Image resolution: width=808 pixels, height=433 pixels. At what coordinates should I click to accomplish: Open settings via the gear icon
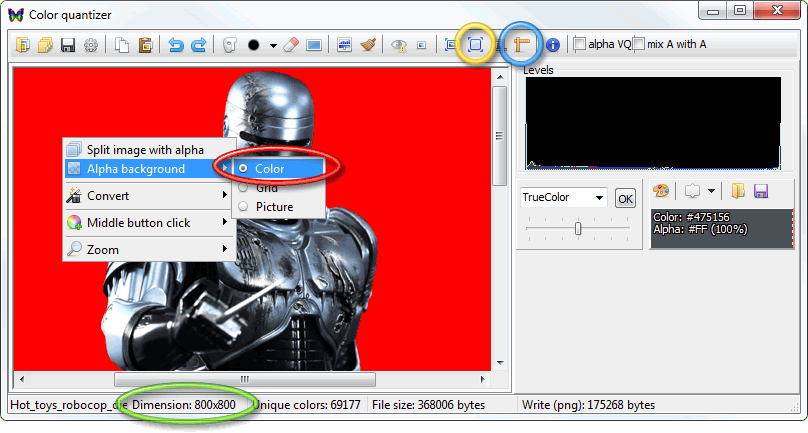[x=91, y=45]
